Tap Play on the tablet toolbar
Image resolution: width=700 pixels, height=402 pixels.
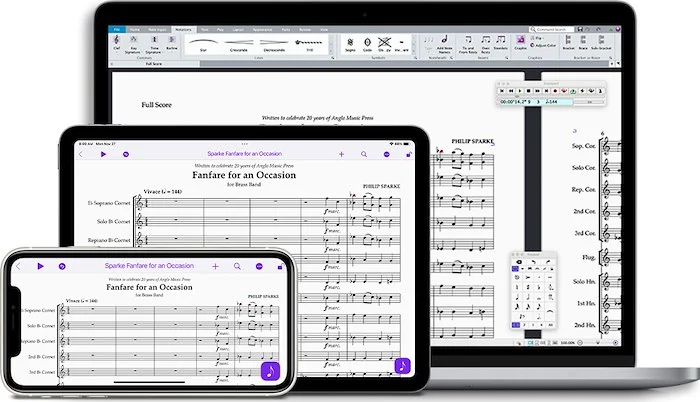tap(103, 154)
